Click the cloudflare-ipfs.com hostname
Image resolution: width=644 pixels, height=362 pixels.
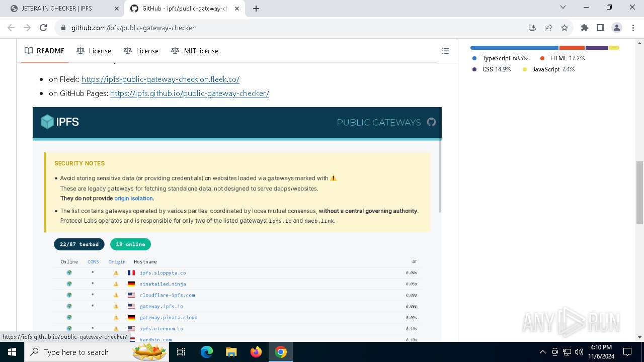pyautogui.click(x=167, y=295)
